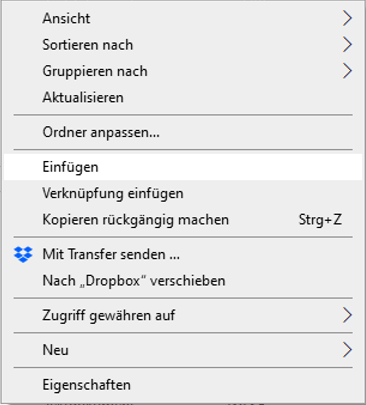
Task: Select Nach „Dropbox“ verschieben
Action: point(183,281)
